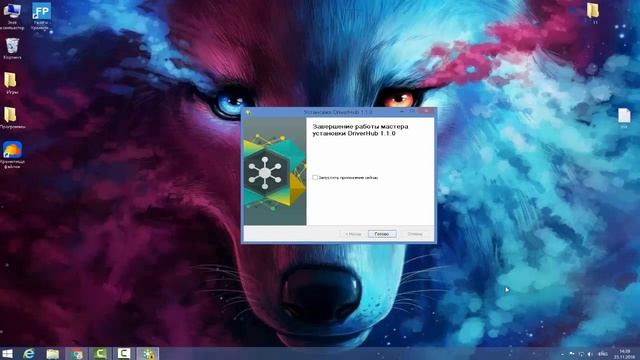Switch to the DriverHub installer taskbar icon
The height and width of the screenshot is (360, 640).
point(148,353)
